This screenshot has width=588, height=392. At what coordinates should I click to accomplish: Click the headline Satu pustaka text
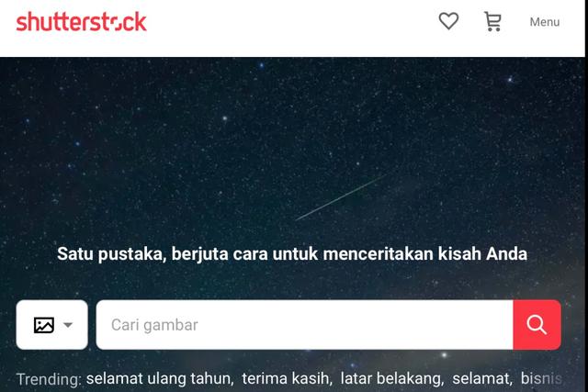click(292, 253)
